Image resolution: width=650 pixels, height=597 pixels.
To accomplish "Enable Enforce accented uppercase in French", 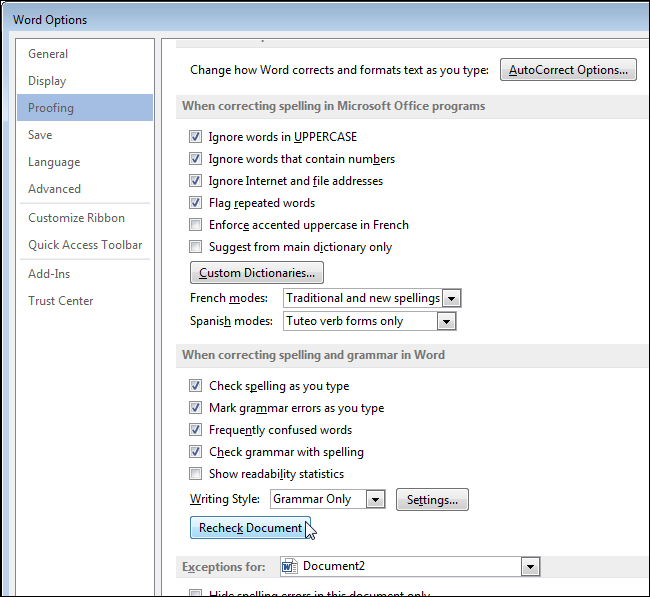I will pos(196,225).
